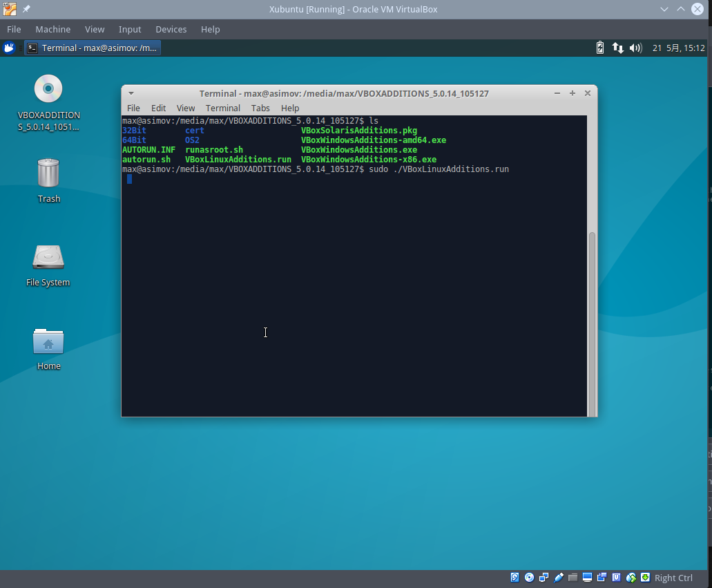
Task: Click VBoxWindowsAdditions-x86.exe in the listing
Action: 369,160
